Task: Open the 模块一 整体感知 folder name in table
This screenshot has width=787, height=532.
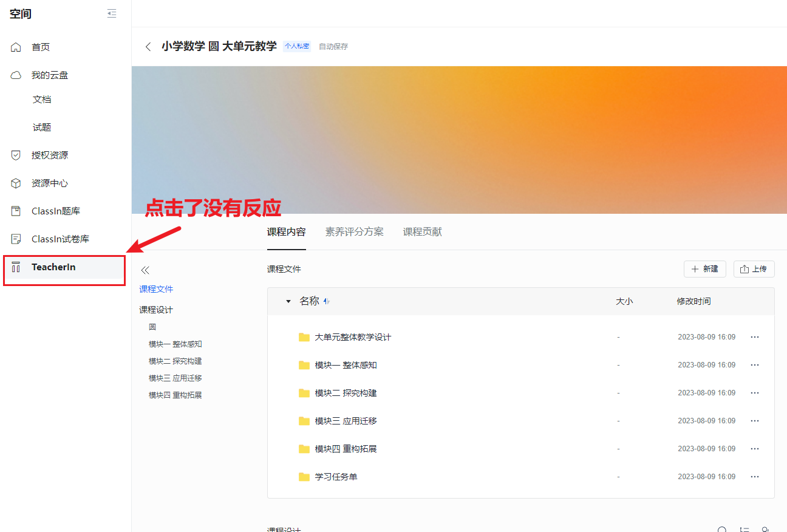Action: point(346,365)
